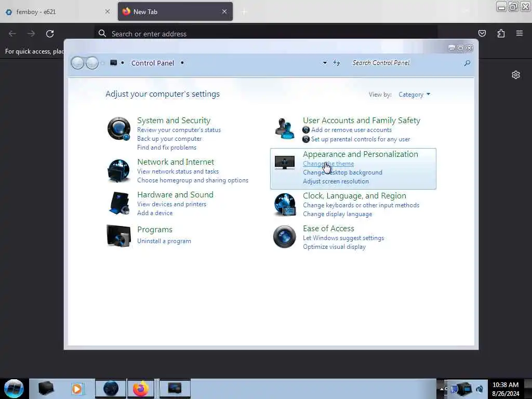The image size is (532, 399).
Task: Go back in Firefox
Action: [x=12, y=34]
